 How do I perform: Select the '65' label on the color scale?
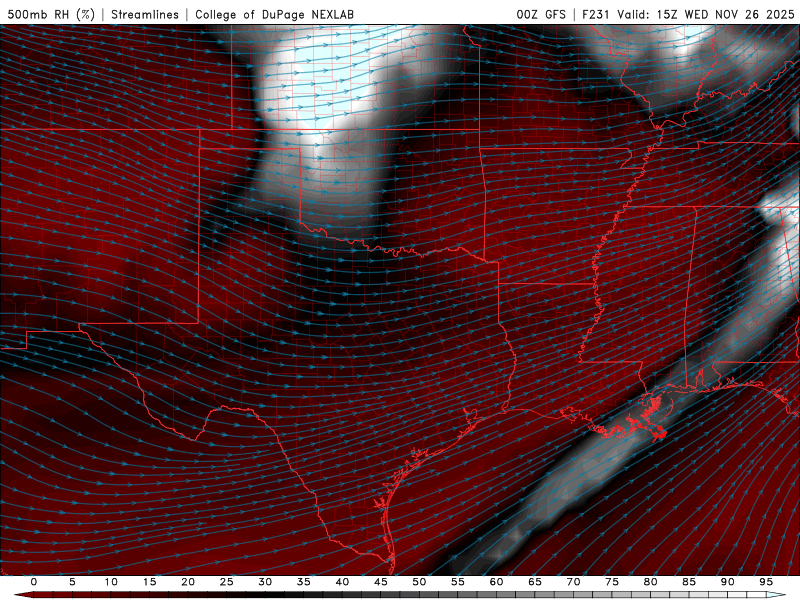click(535, 582)
